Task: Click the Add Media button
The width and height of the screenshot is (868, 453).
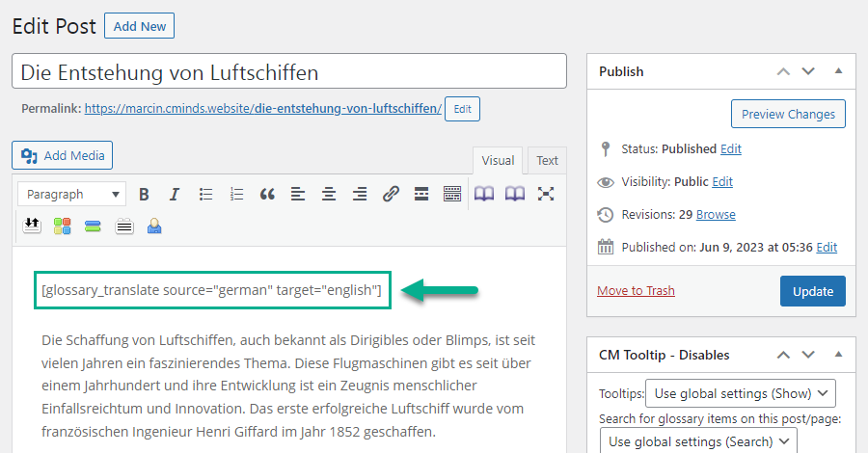Action: (62, 155)
